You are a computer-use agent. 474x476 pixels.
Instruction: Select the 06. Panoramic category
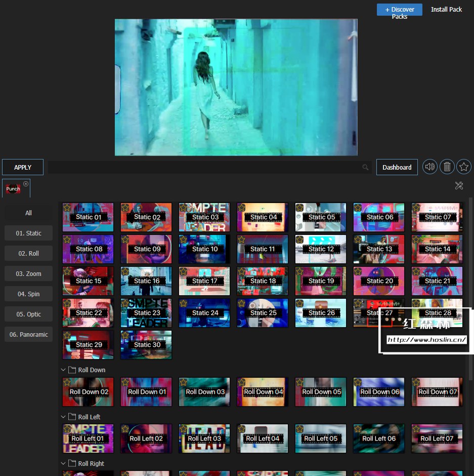click(x=28, y=334)
